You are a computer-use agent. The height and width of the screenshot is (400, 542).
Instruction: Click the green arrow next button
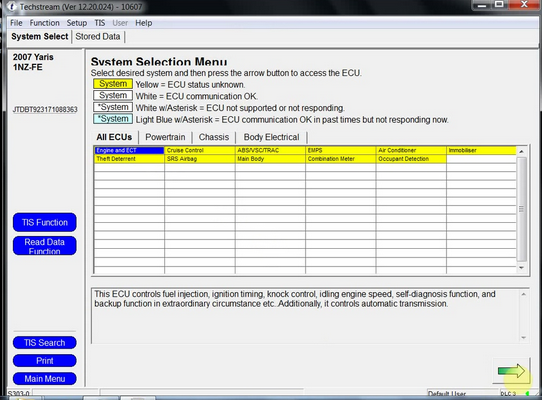511,371
